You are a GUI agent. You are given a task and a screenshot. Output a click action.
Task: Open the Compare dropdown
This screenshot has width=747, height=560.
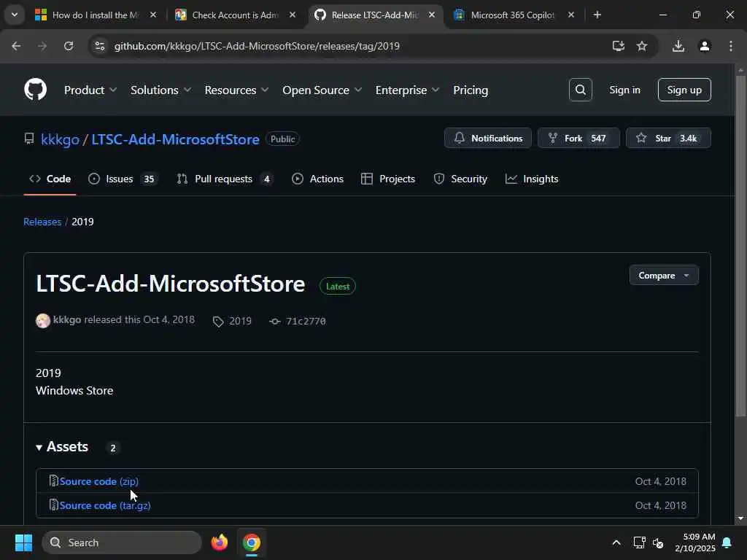point(664,275)
